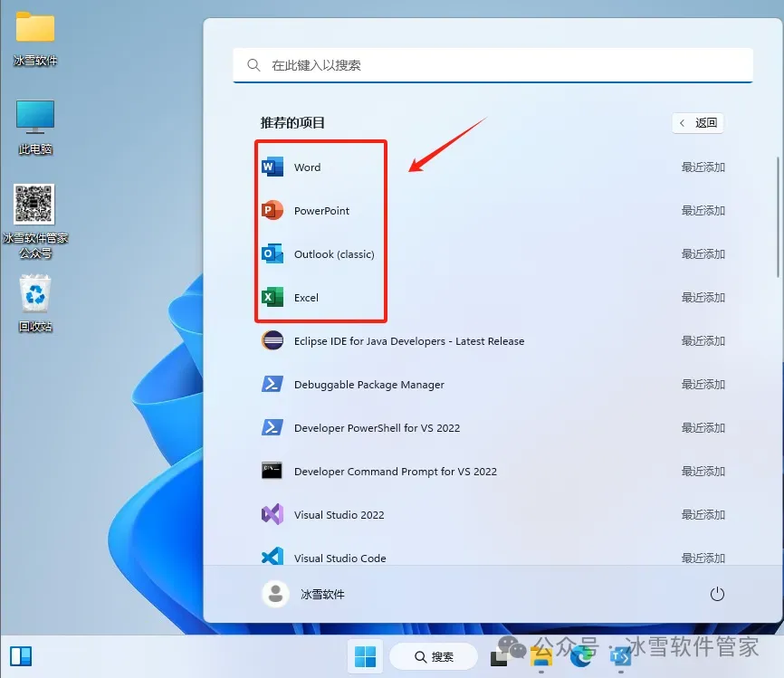The height and width of the screenshot is (678, 784).
Task: Launch Excel using its green icon
Action: tap(272, 298)
